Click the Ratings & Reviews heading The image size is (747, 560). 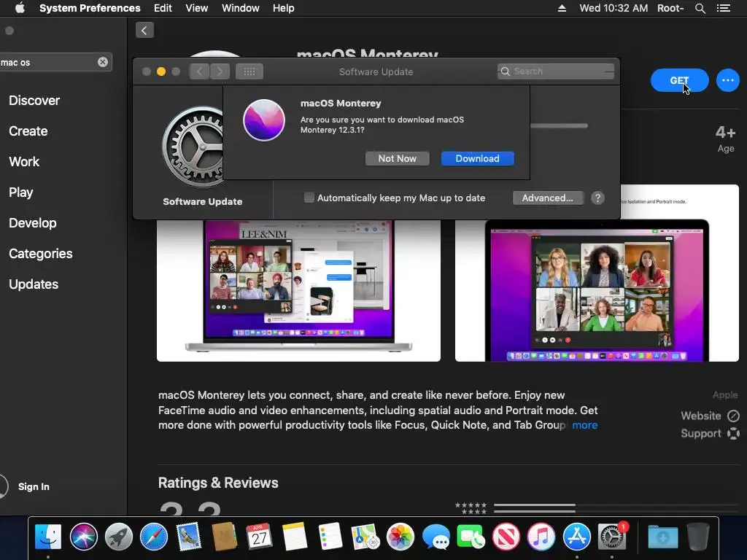[218, 483]
